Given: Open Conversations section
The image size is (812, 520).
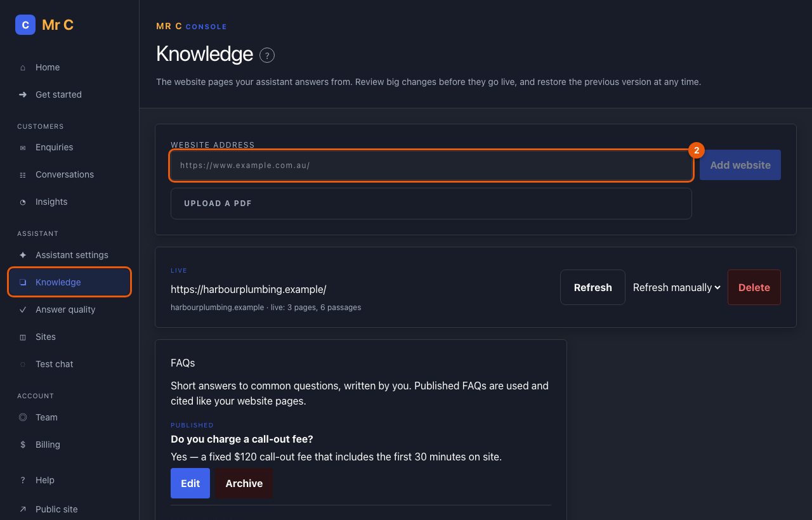Looking at the screenshot, I should [x=70, y=174].
